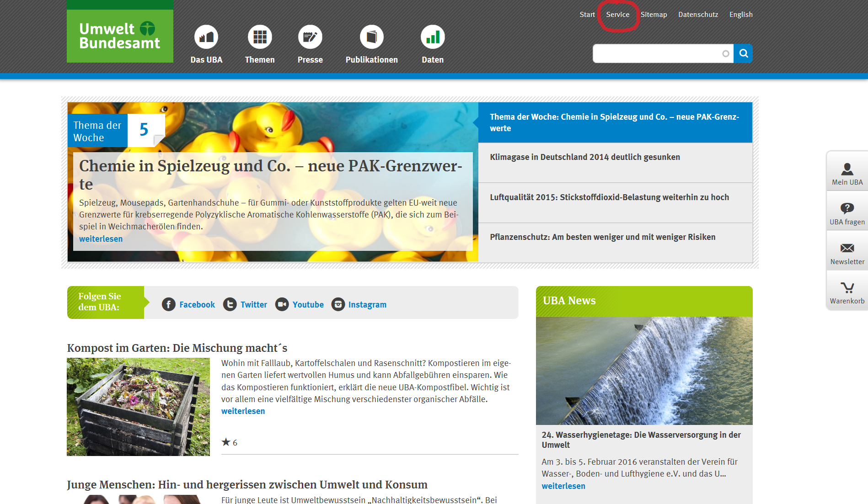Open Das UBA menu label
This screenshot has width=868, height=504.
206,60
